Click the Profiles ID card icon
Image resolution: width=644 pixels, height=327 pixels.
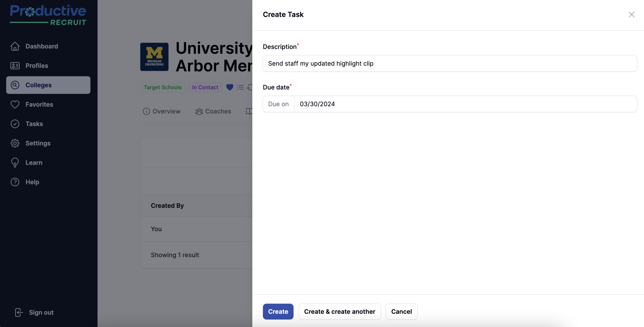pos(15,66)
